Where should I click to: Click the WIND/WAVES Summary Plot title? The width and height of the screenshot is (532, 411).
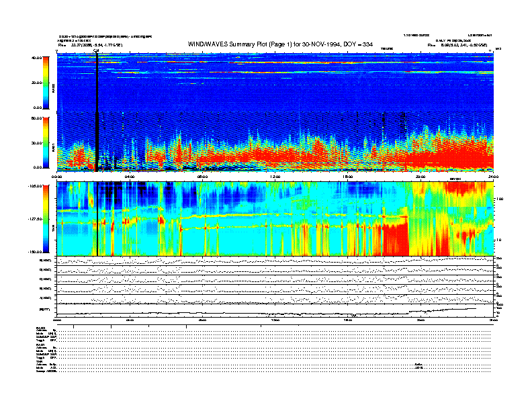(x=280, y=44)
